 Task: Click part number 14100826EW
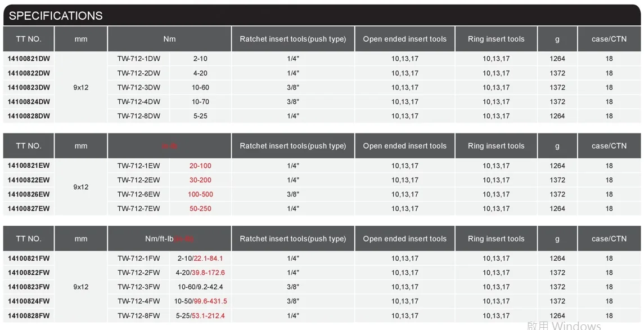click(29, 194)
